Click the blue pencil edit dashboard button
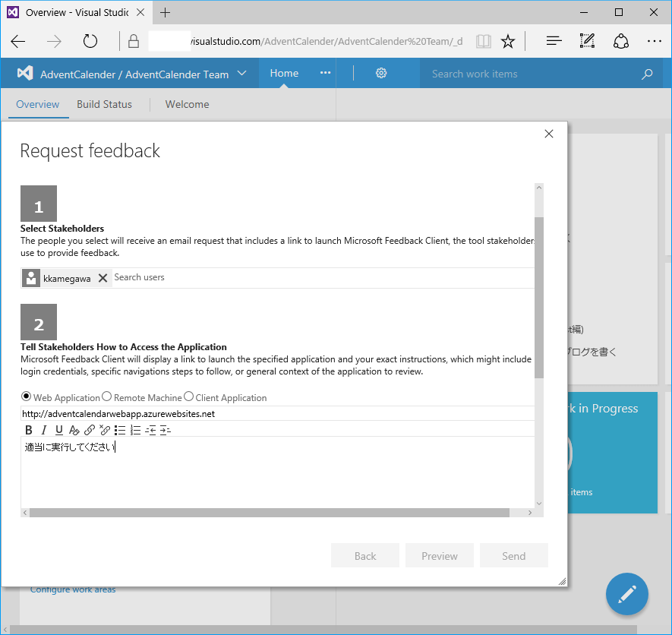672x635 pixels. [x=626, y=594]
